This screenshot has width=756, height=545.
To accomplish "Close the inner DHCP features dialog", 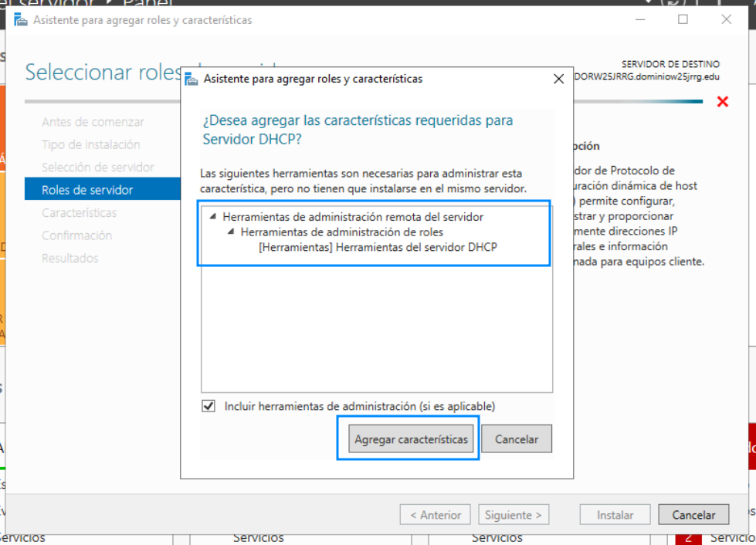I will pos(558,79).
